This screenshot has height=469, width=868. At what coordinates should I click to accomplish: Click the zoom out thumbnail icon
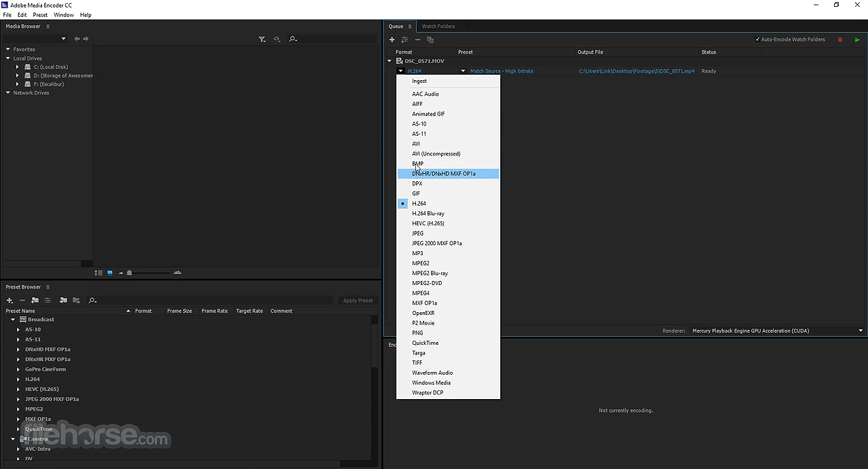coord(121,273)
